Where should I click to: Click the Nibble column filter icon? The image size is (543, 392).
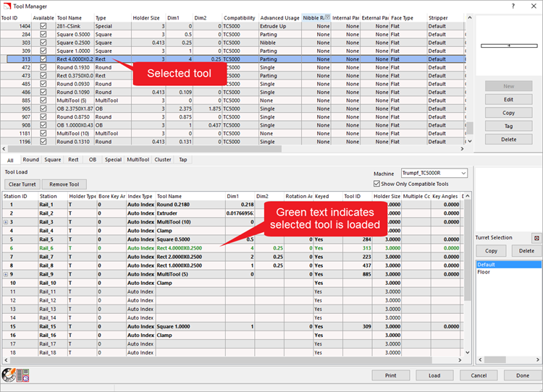point(327,17)
